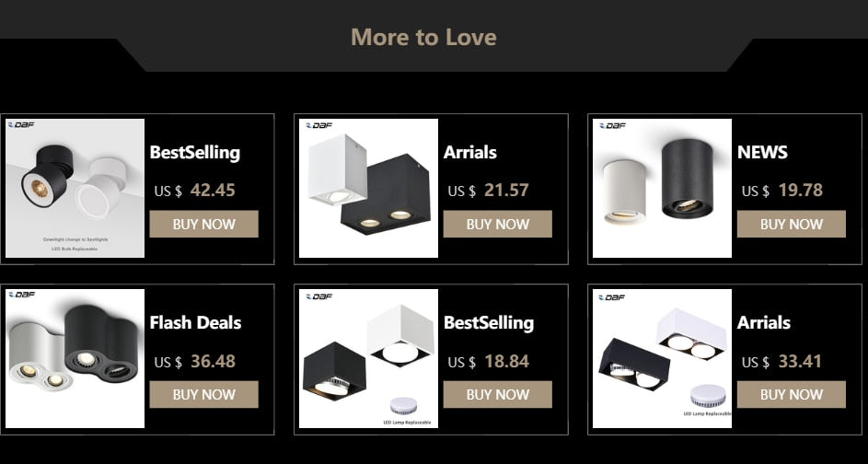Click the More to Love heading
Viewport: 868px width, 464px height.
click(x=423, y=38)
